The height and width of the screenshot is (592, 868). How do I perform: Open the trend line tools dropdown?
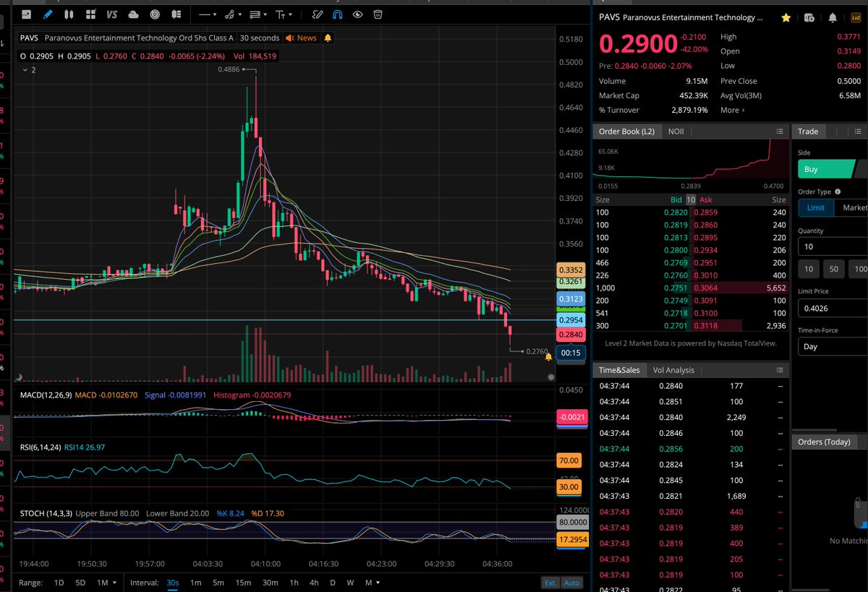pos(233,14)
